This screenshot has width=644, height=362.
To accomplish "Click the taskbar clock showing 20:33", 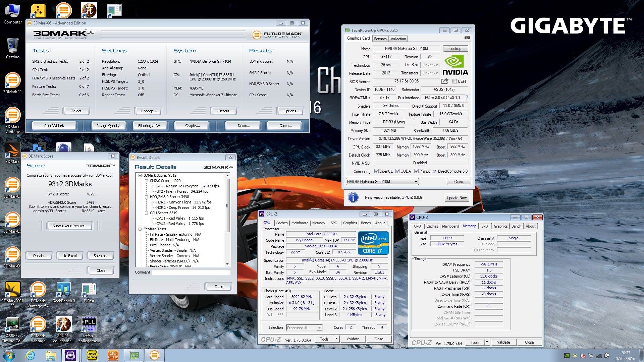I will point(625,355).
